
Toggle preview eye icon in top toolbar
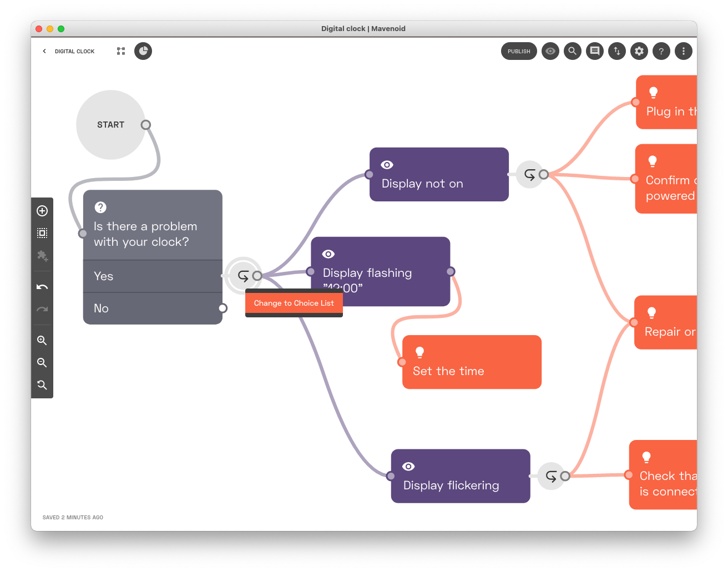click(550, 51)
